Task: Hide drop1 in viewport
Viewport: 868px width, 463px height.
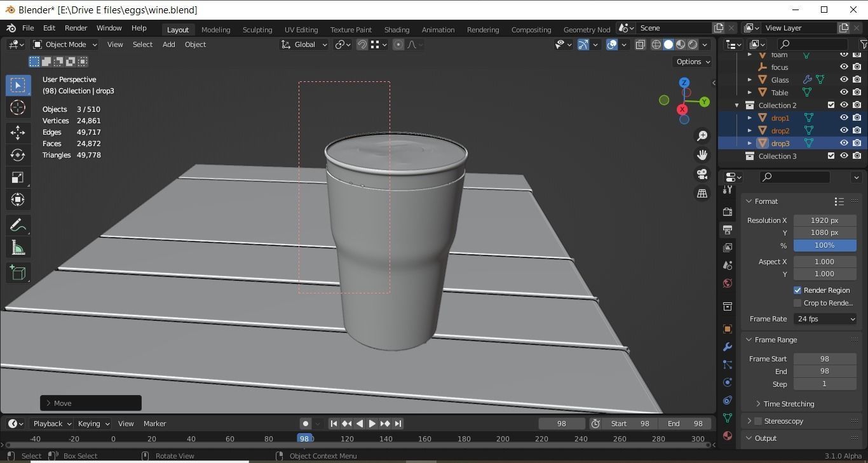Action: coord(844,117)
